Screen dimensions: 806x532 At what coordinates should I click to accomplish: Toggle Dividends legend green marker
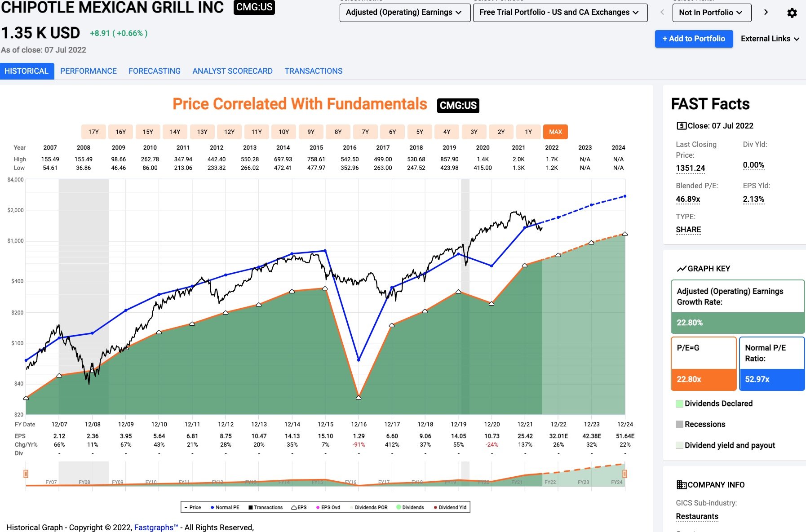[x=399, y=507]
